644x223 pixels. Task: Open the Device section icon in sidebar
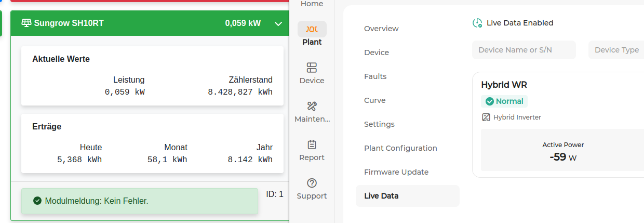(x=312, y=68)
